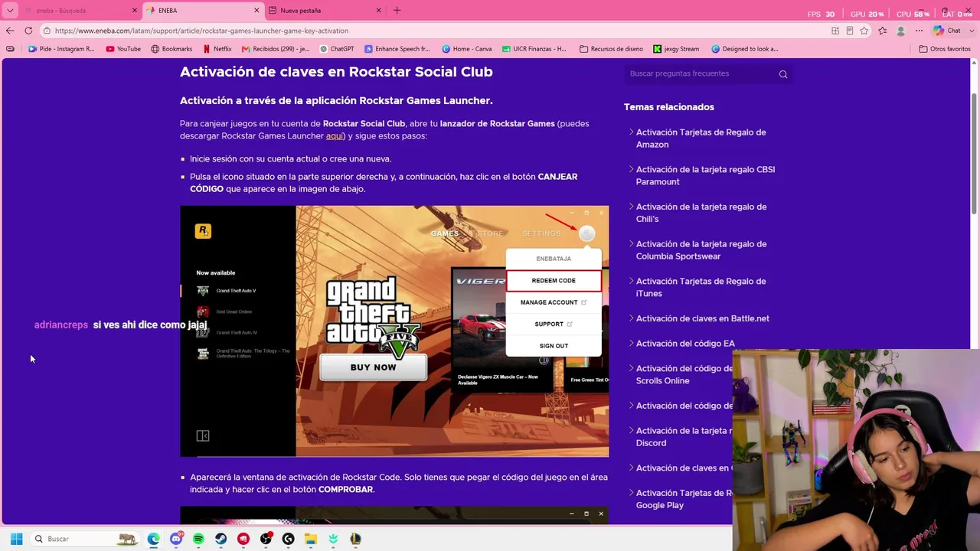Open the 'Recibidos (299)' Gmail bookmark
The width and height of the screenshot is (980, 551).
click(x=276, y=49)
